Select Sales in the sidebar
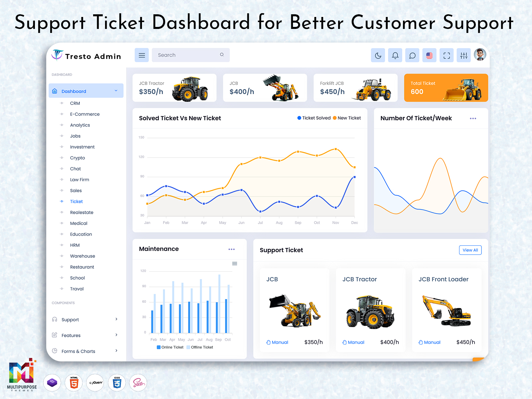 pyautogui.click(x=76, y=191)
